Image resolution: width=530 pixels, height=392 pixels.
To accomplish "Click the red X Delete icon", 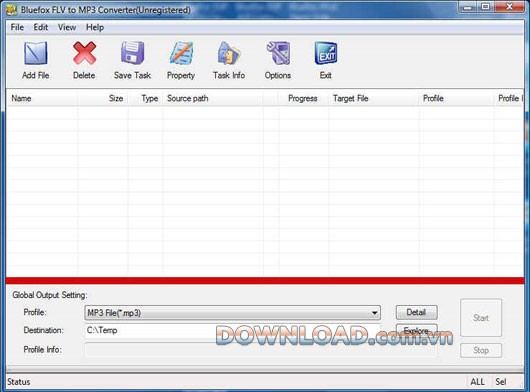I will tap(84, 53).
